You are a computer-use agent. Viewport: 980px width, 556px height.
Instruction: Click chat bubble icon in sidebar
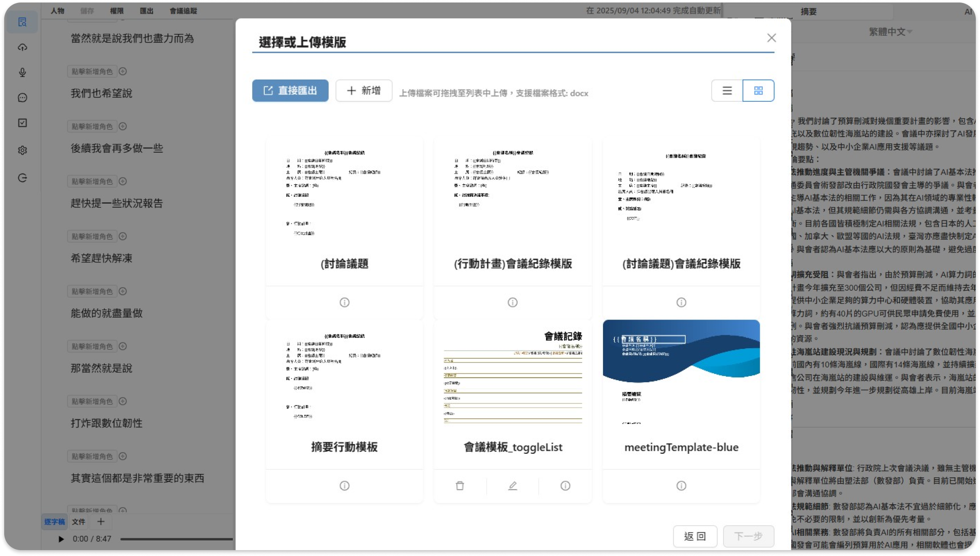click(x=23, y=98)
